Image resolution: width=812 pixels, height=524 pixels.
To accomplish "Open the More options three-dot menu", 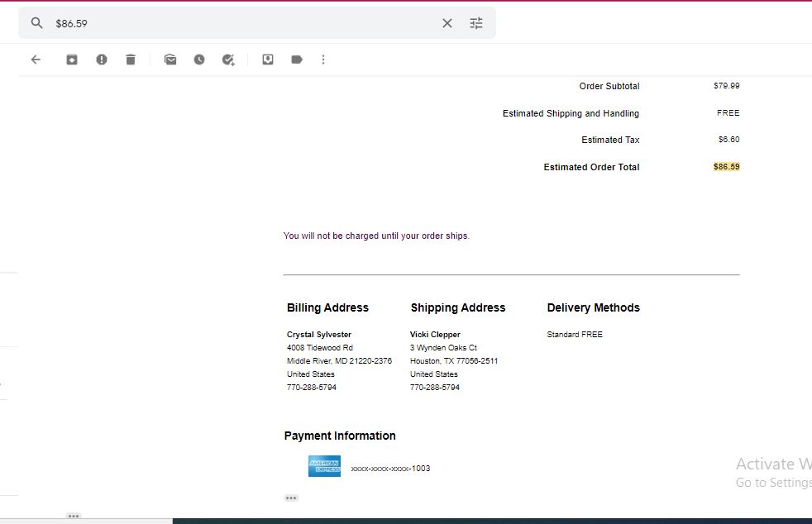I will click(x=323, y=60).
